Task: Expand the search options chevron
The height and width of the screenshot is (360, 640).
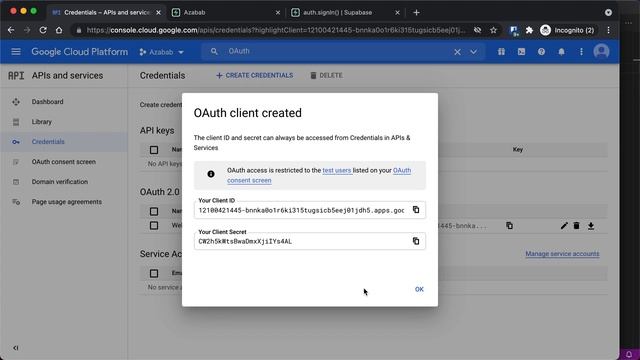Action: 473,52
